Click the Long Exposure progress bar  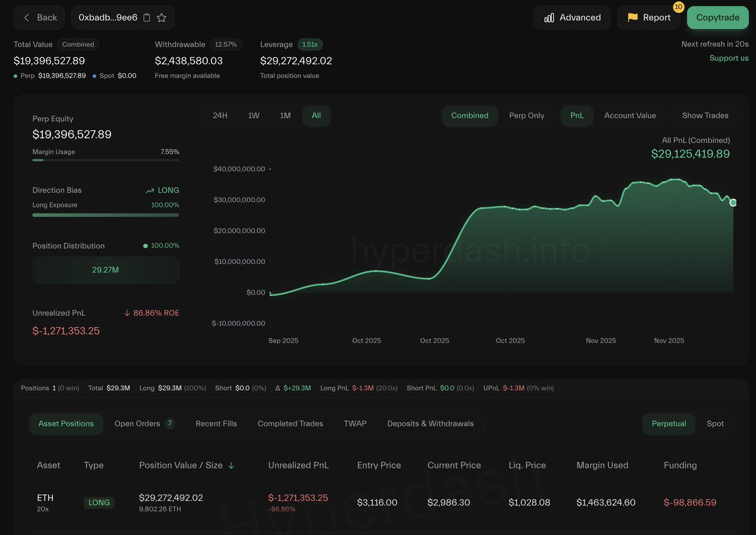click(106, 215)
